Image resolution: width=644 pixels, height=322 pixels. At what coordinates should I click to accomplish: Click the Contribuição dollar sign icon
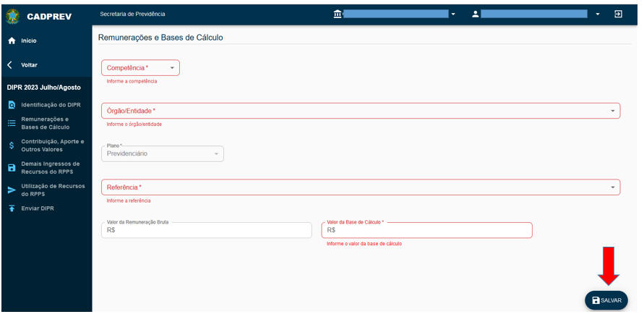[12, 145]
